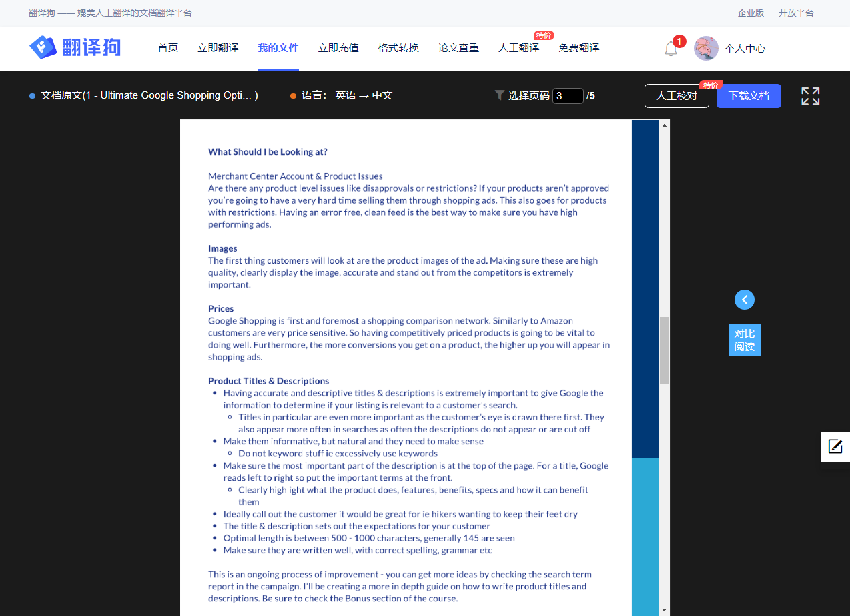
Task: Click 开放平台 link
Action: pos(796,13)
